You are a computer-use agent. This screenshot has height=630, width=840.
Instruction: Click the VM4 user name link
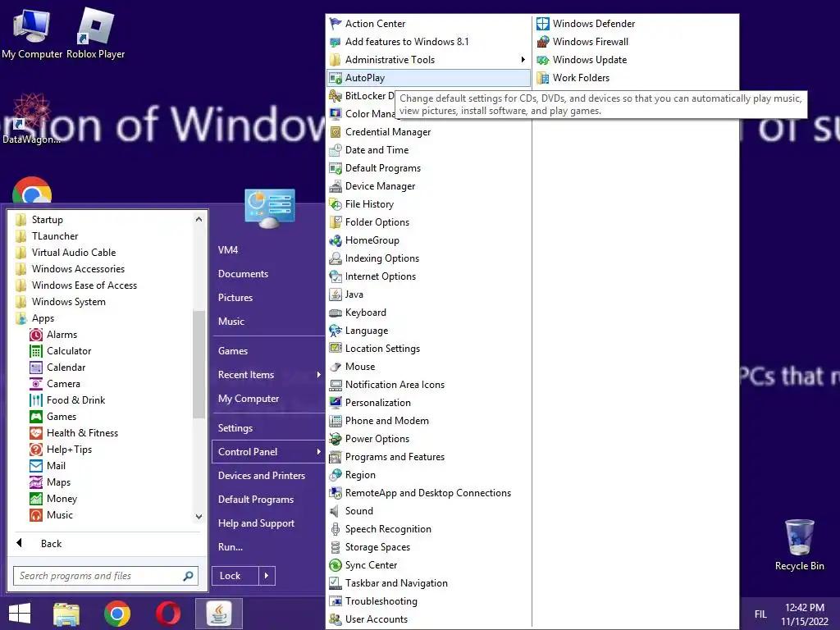point(228,249)
